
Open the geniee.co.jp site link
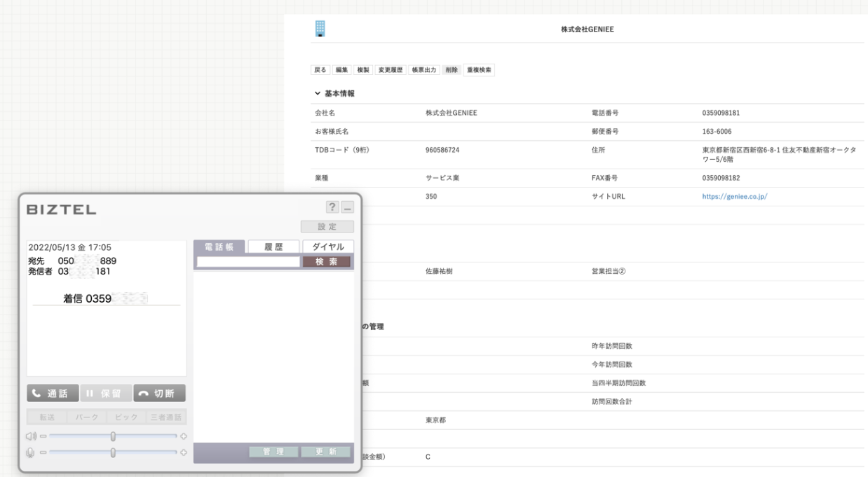pyautogui.click(x=734, y=197)
